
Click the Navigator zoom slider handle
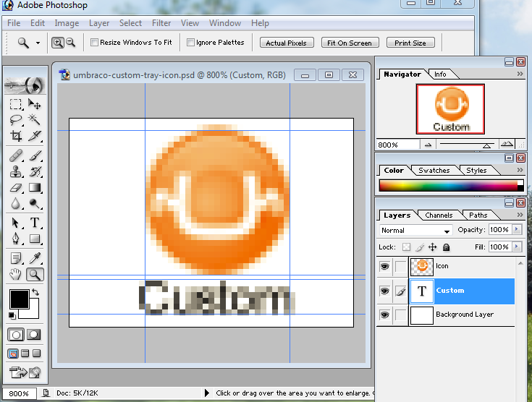(x=487, y=146)
